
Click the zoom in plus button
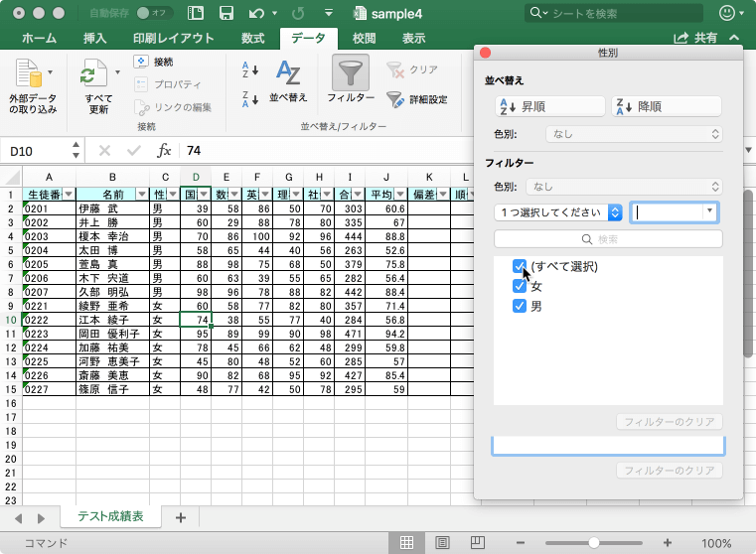pos(668,543)
